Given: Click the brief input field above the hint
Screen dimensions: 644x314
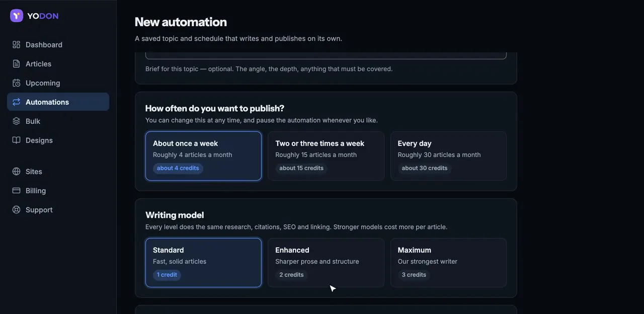Looking at the screenshot, I should click(326, 55).
